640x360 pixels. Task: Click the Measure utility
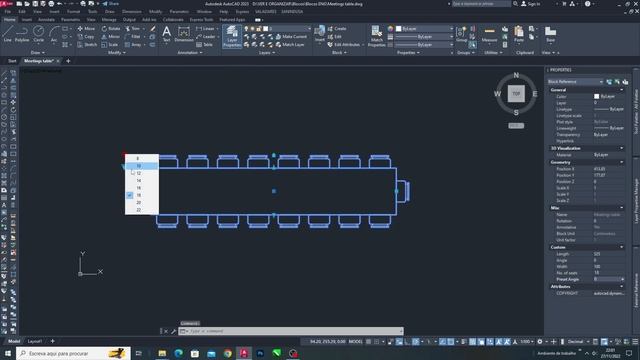click(489, 34)
